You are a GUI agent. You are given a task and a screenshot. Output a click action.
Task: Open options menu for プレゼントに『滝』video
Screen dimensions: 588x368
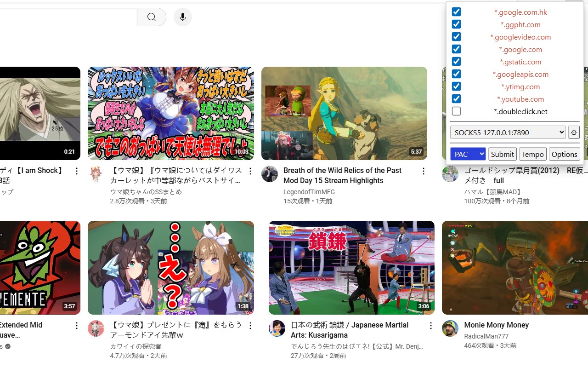(x=250, y=326)
